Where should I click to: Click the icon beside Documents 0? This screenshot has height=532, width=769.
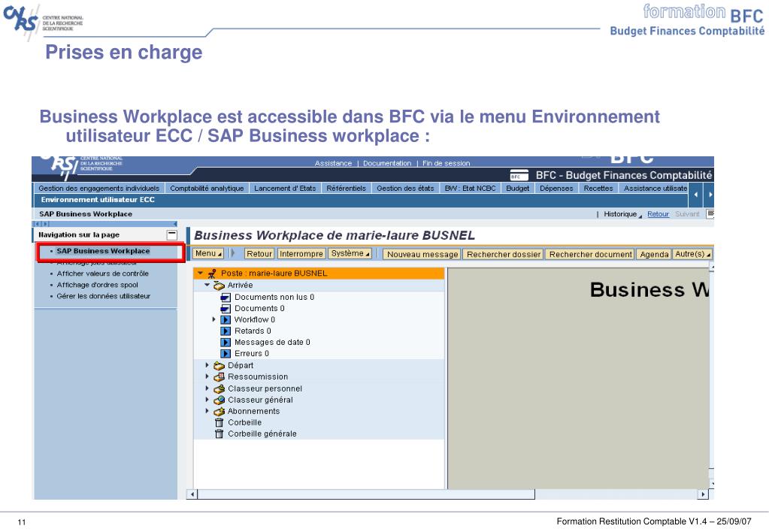pos(225,308)
